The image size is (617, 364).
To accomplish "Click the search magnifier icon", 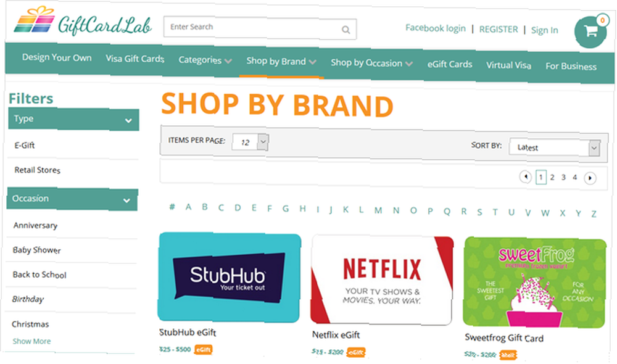I will pos(346,30).
